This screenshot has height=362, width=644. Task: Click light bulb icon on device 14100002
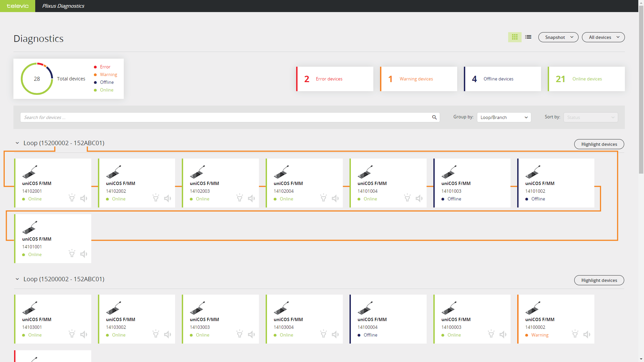click(575, 334)
